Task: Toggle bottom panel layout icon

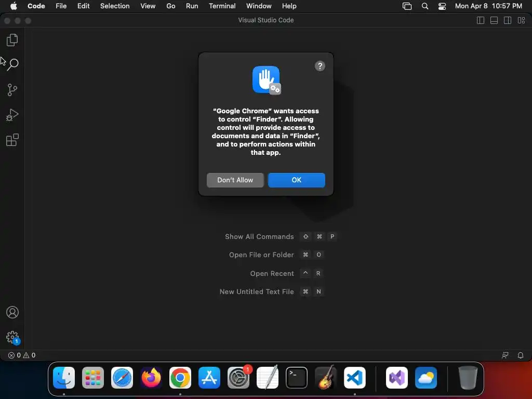Action: pyautogui.click(x=494, y=20)
